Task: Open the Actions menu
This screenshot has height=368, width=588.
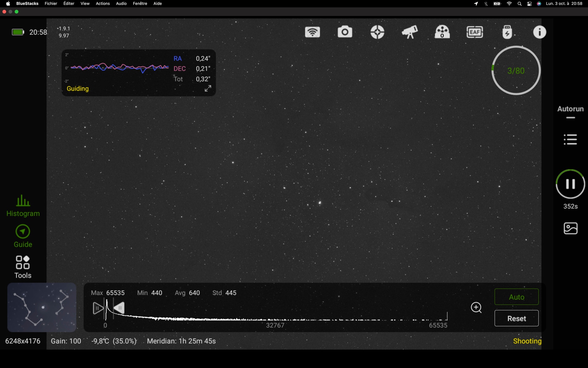Action: [x=103, y=3]
